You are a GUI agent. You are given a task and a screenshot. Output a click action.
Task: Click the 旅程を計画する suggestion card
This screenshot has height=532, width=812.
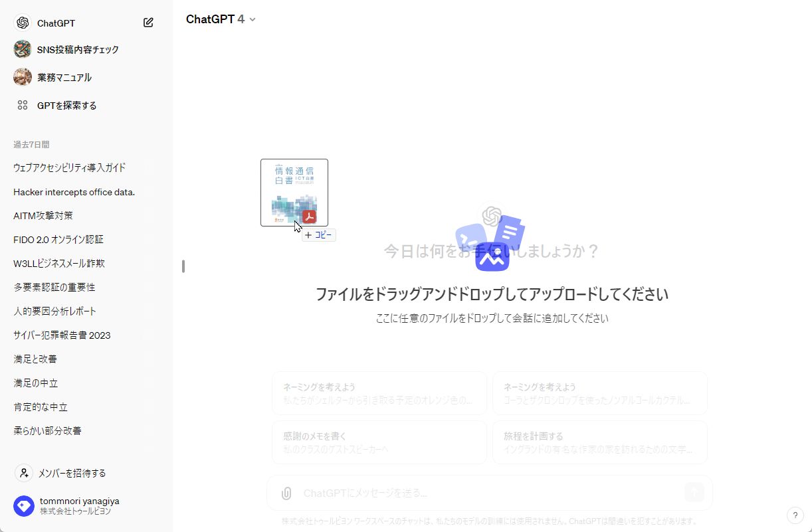(599, 442)
